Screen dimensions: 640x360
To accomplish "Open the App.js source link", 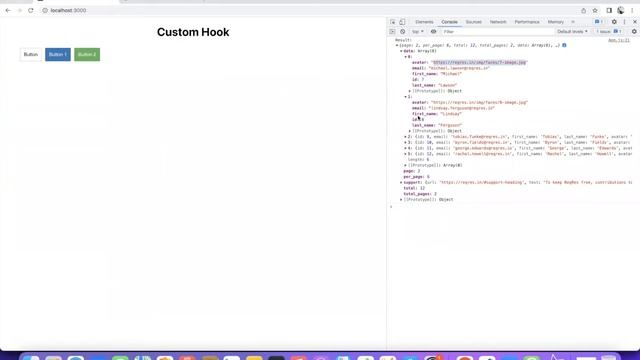I will (619, 40).
